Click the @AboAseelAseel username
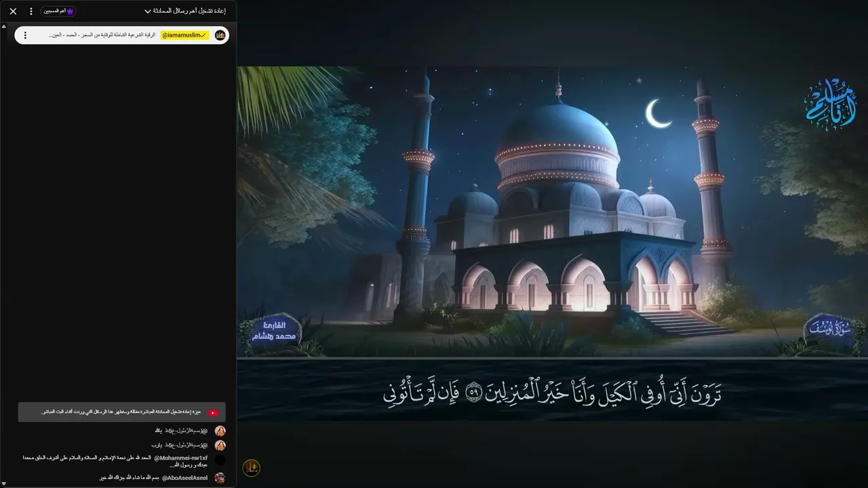Image resolution: width=868 pixels, height=488 pixels. (185, 477)
